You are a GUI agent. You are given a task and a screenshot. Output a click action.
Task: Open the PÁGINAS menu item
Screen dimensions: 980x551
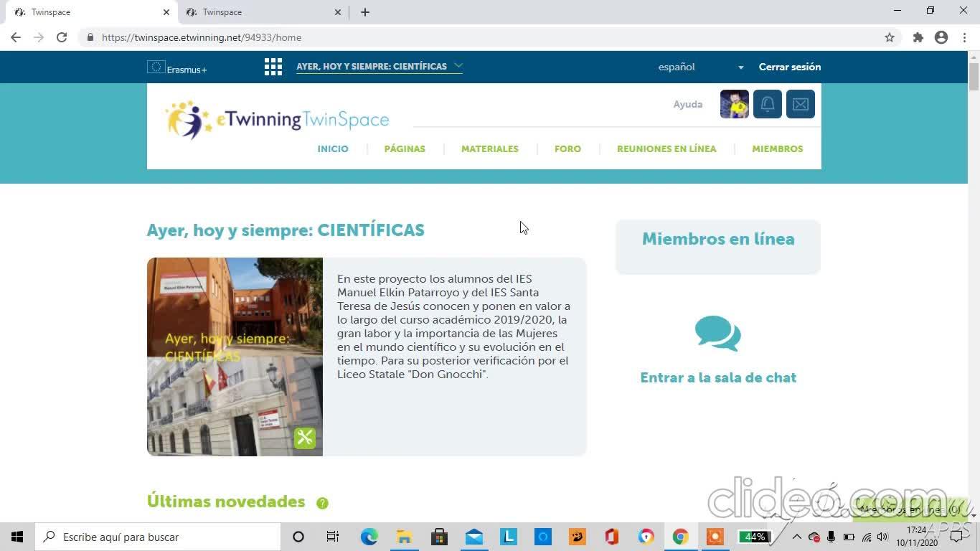pos(405,149)
